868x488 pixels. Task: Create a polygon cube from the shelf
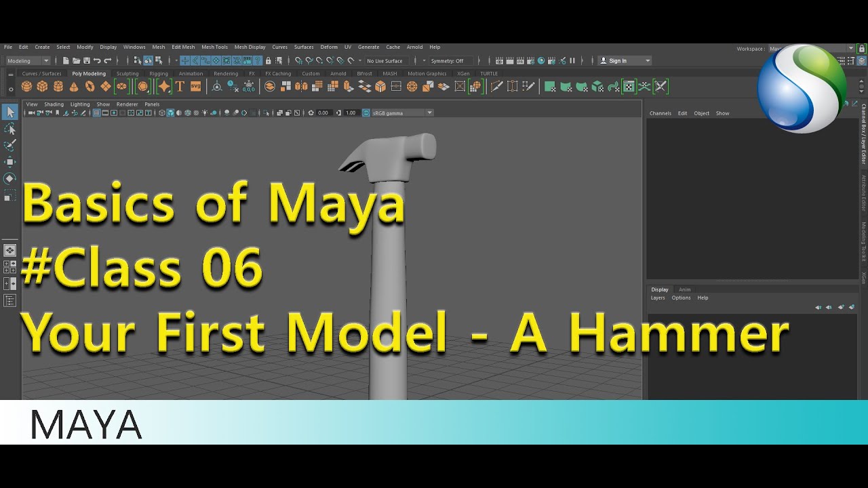coord(42,86)
